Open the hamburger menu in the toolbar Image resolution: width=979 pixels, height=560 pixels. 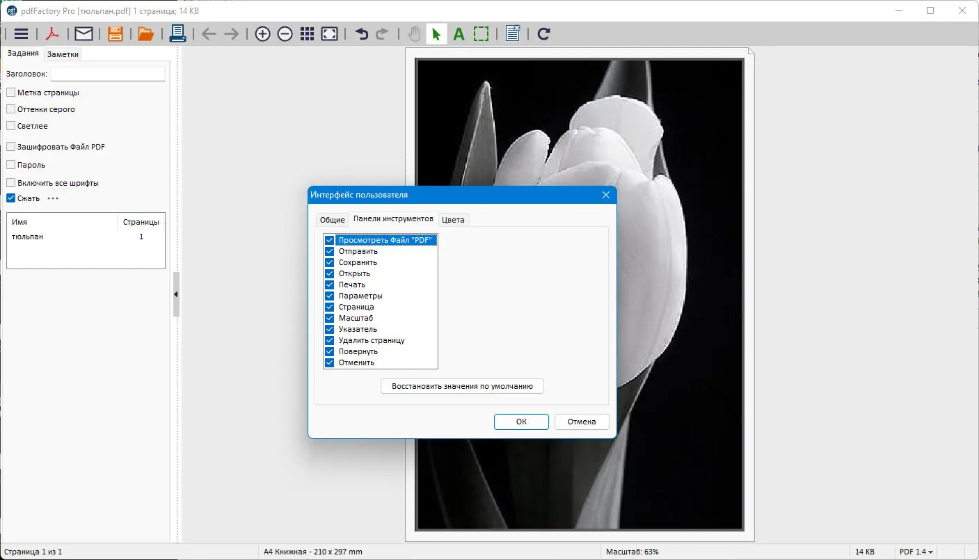[21, 33]
